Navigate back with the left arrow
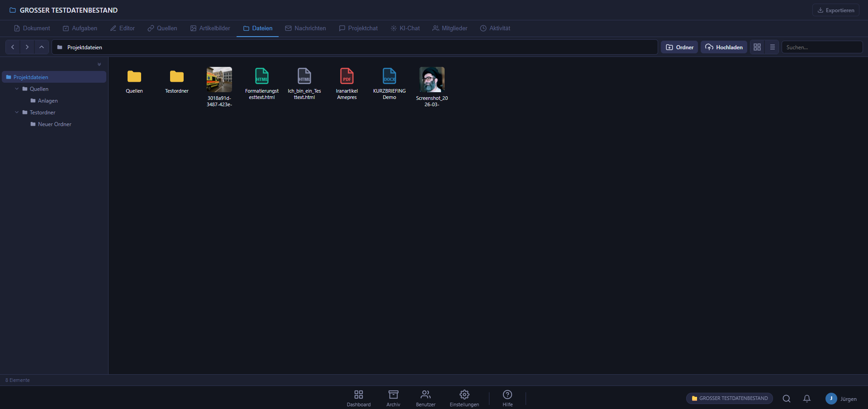This screenshot has height=409, width=868. 13,47
